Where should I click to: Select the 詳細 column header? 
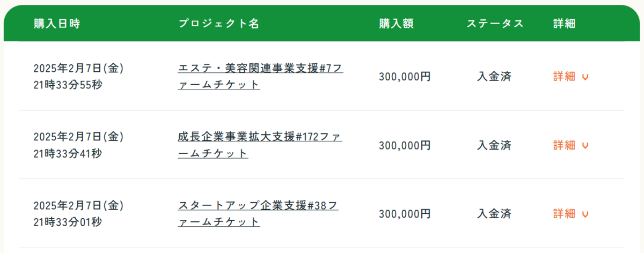pos(565,24)
